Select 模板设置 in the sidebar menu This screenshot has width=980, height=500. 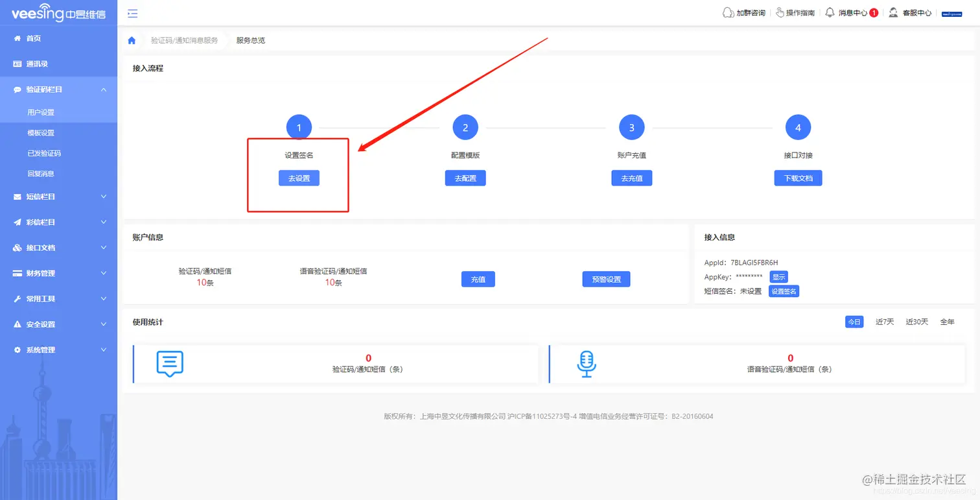[x=40, y=132]
